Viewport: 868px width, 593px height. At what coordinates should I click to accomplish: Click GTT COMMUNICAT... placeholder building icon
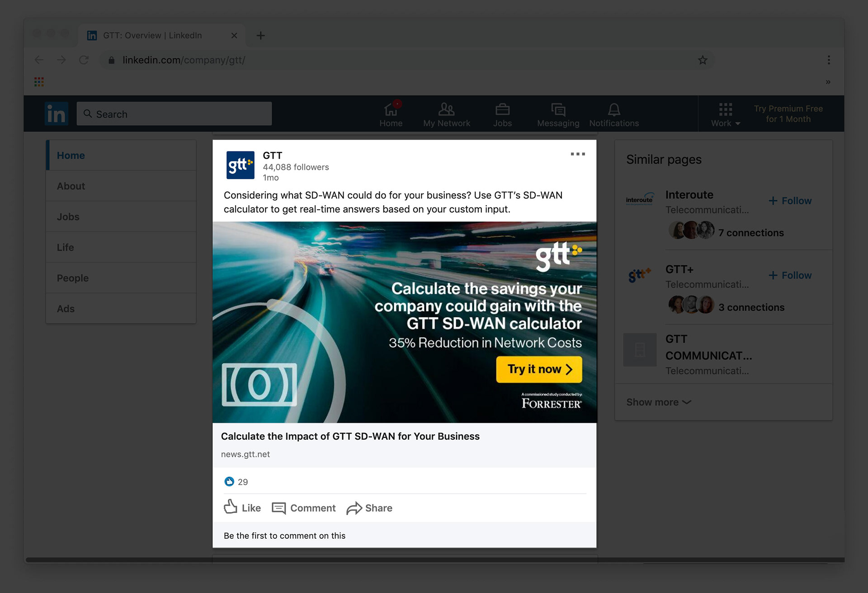(640, 349)
